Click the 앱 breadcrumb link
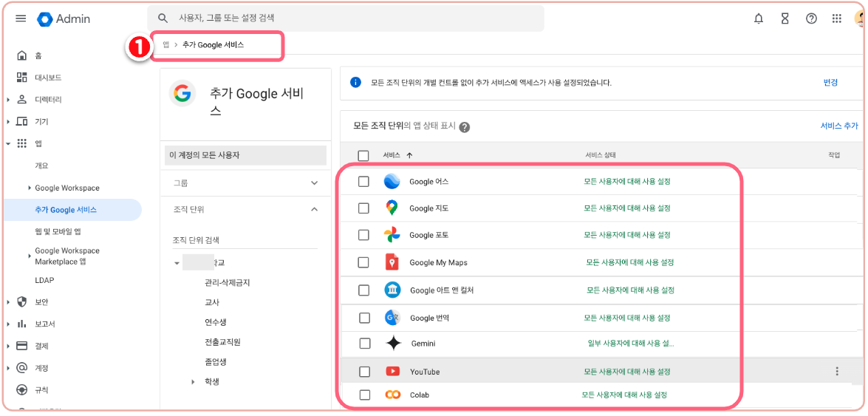This screenshot has width=868, height=416. click(x=166, y=45)
